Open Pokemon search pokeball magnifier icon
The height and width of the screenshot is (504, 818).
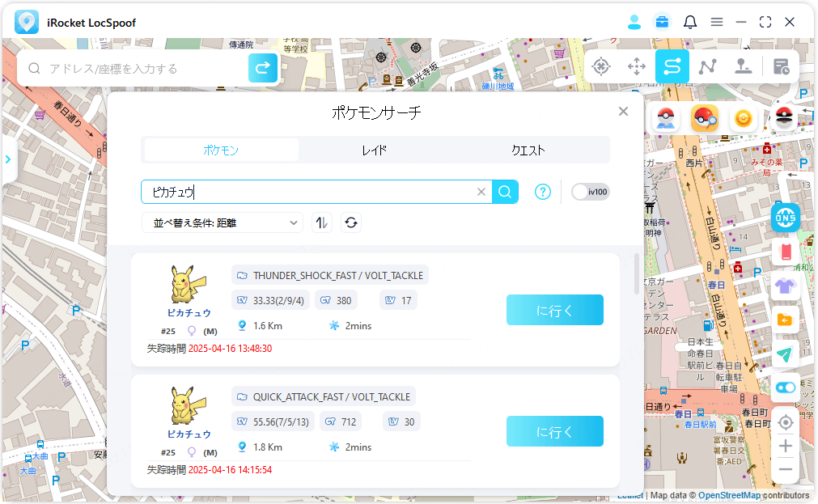pyautogui.click(x=704, y=118)
